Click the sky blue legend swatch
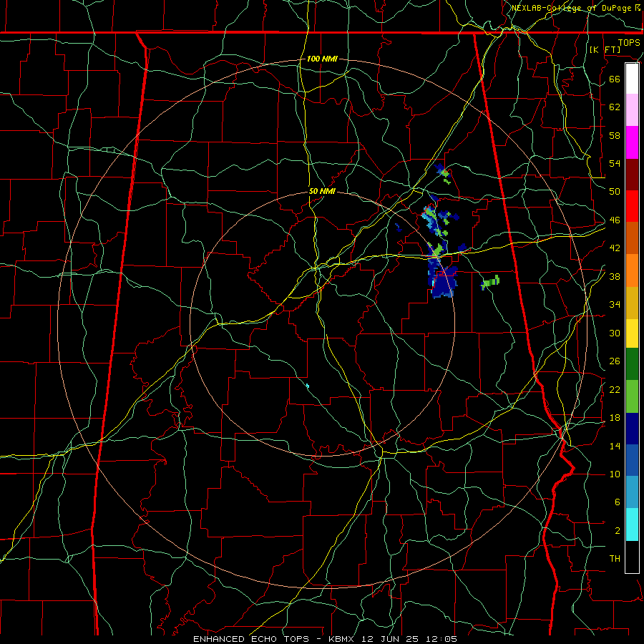Viewport: 644px width, 644px height. [632, 492]
